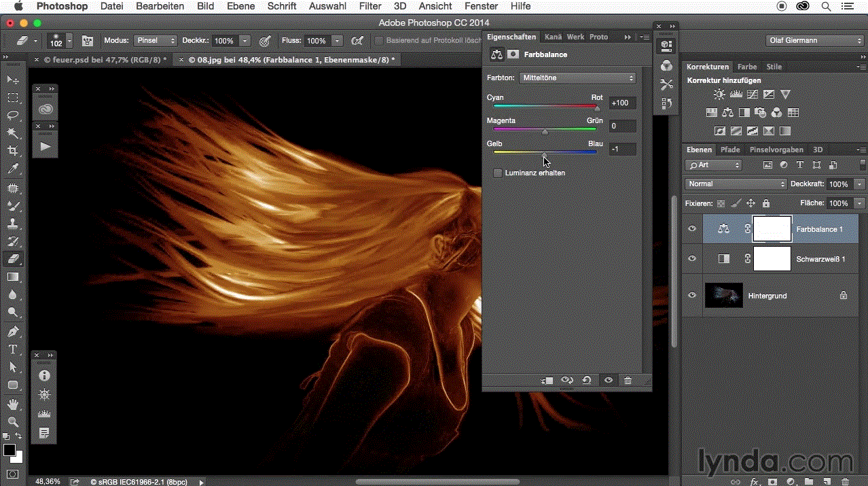Screen dimensions: 868x486
Task: Hide the Schwarzweiß 1 layer
Action: click(692, 258)
